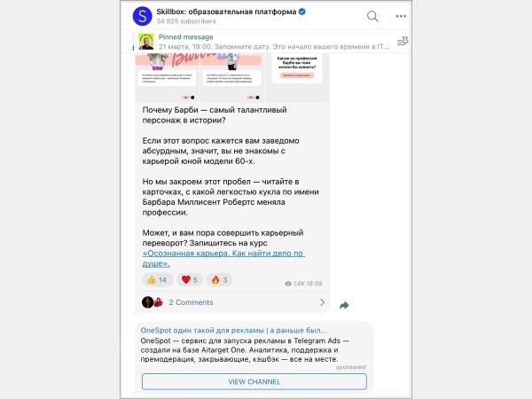532x399 pixels.
Task: Expand comments using the chevron arrow
Action: 322,302
